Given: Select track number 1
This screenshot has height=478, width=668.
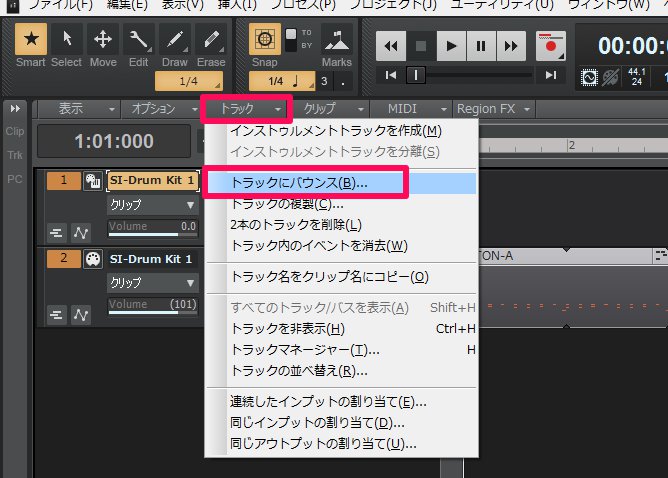Looking at the screenshot, I should coord(63,180).
